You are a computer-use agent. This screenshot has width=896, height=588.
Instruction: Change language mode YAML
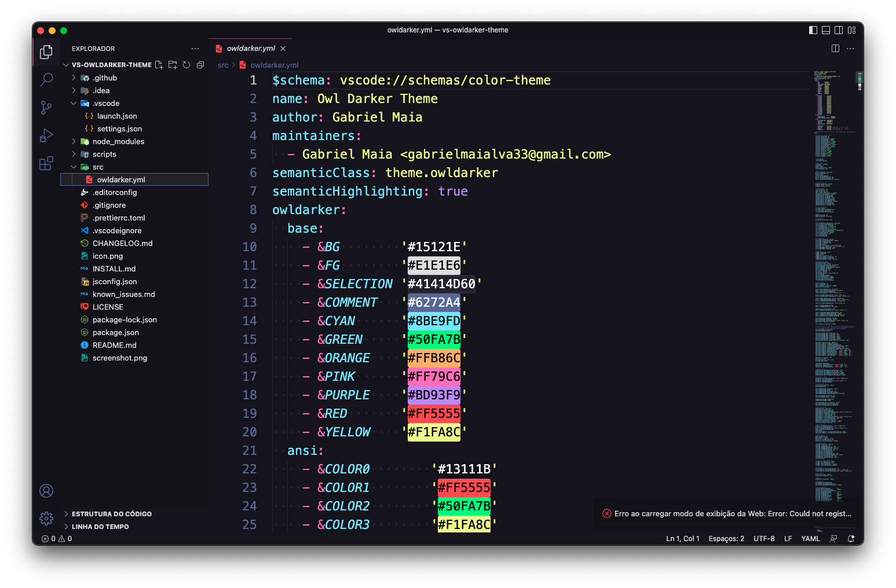(x=810, y=538)
